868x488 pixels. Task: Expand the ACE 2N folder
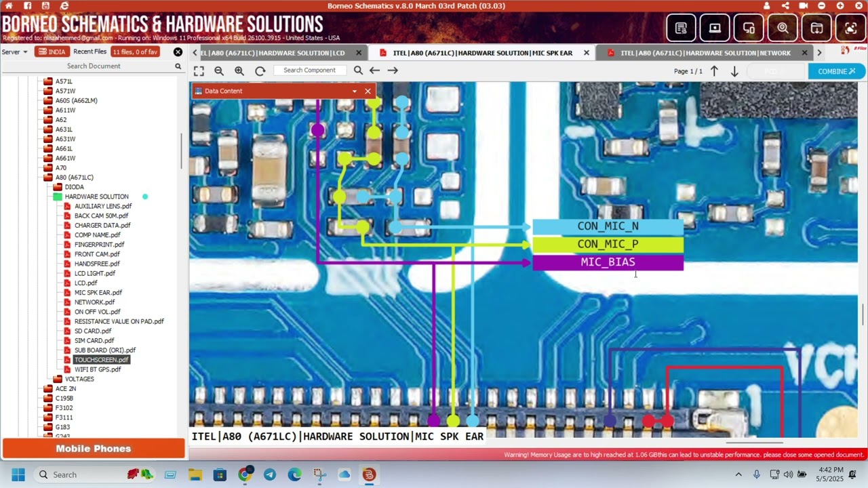pos(47,389)
